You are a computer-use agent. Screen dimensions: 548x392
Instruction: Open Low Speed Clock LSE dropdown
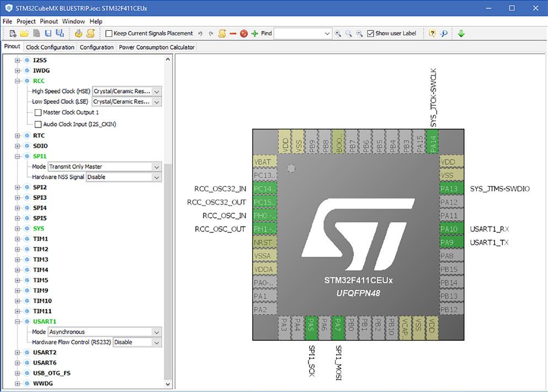click(x=126, y=101)
